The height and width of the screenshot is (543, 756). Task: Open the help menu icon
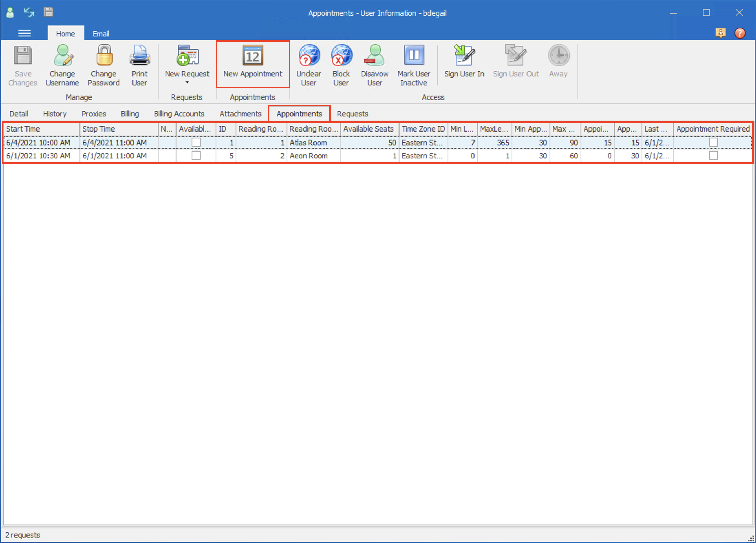tap(739, 33)
